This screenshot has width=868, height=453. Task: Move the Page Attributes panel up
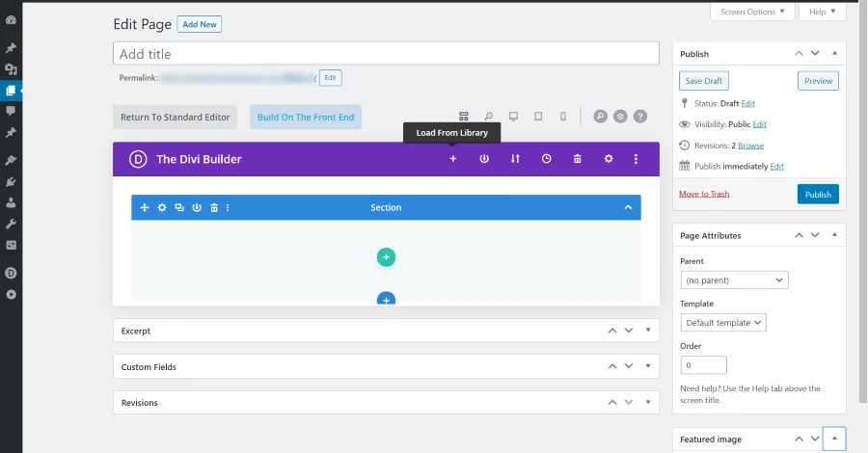(x=799, y=235)
